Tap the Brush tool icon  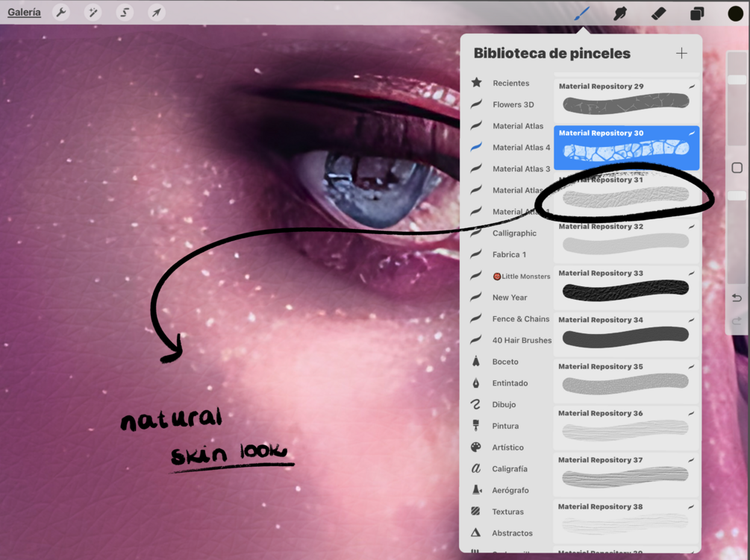pyautogui.click(x=581, y=13)
